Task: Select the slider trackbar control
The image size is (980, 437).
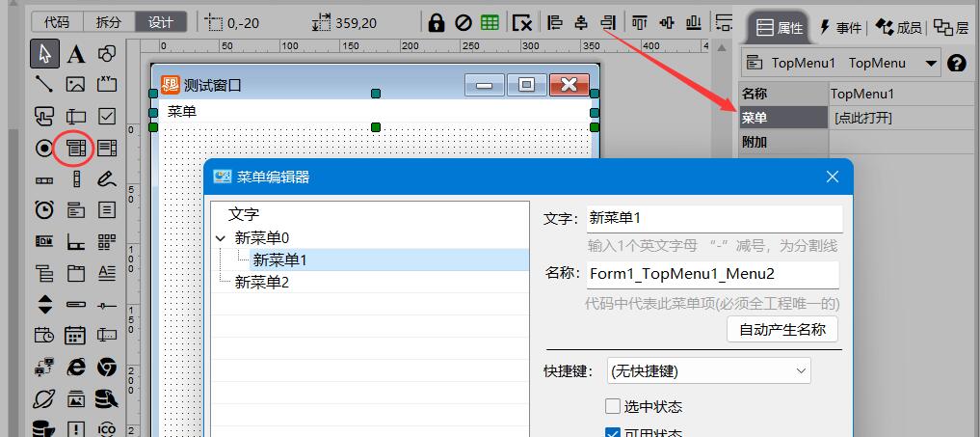Action: click(x=107, y=305)
